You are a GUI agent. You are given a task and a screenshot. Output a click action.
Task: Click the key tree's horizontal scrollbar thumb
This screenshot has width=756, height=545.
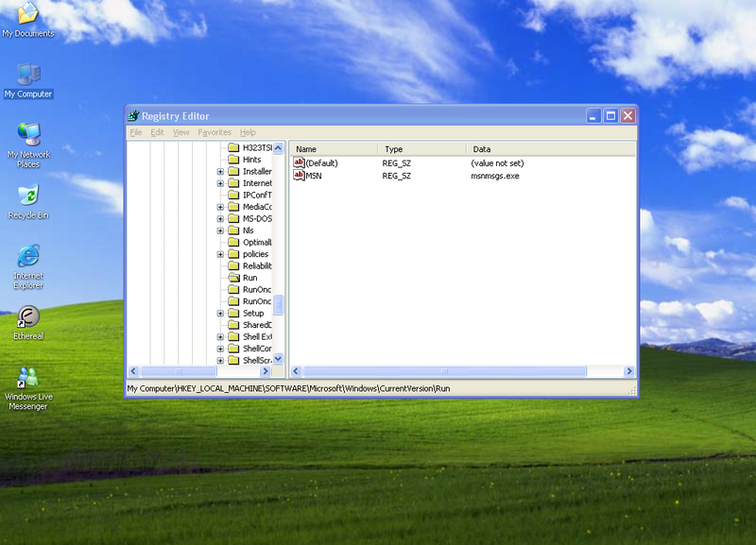coord(179,371)
